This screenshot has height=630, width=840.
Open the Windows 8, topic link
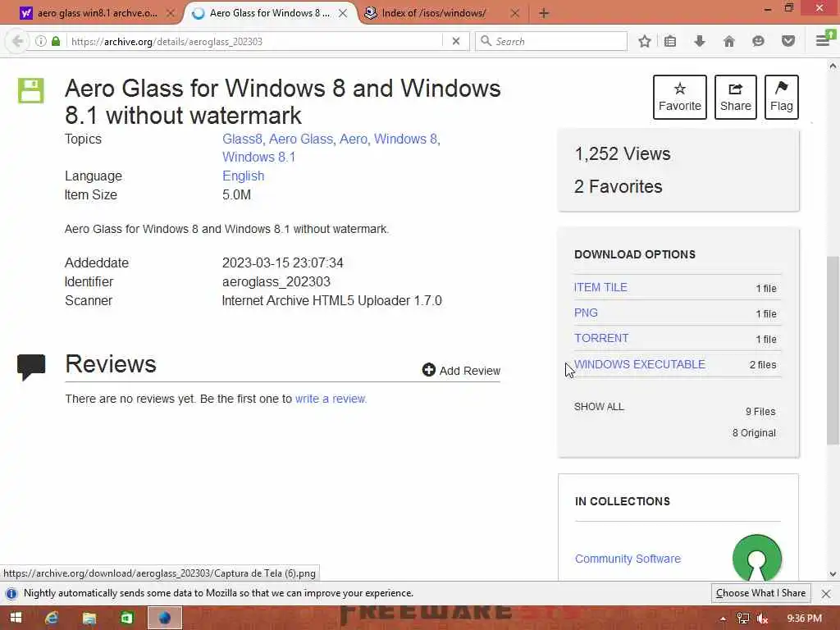[407, 139]
